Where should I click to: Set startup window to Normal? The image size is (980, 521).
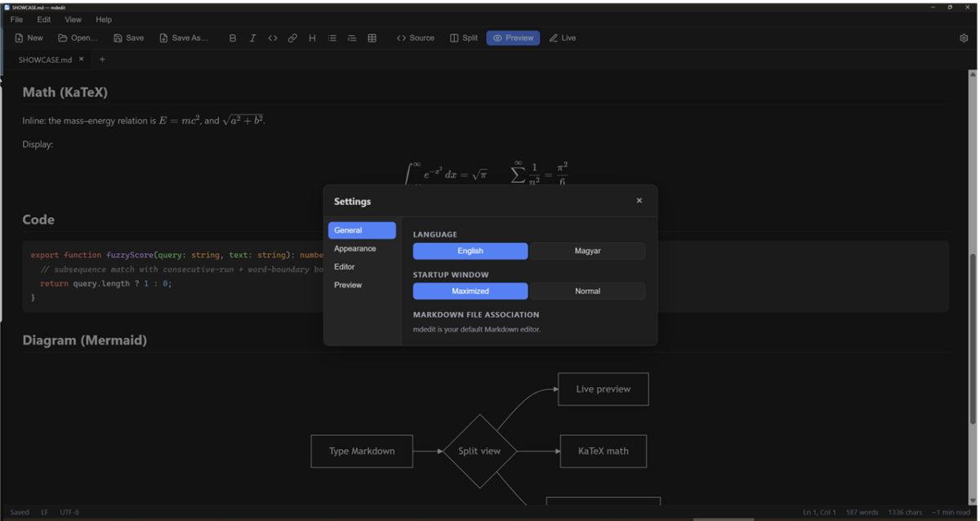pyautogui.click(x=587, y=291)
